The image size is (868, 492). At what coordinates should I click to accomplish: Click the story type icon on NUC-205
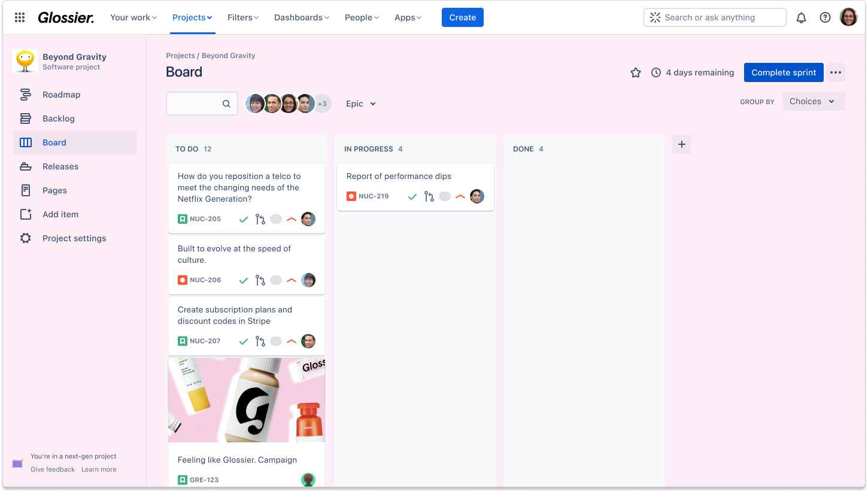point(183,219)
